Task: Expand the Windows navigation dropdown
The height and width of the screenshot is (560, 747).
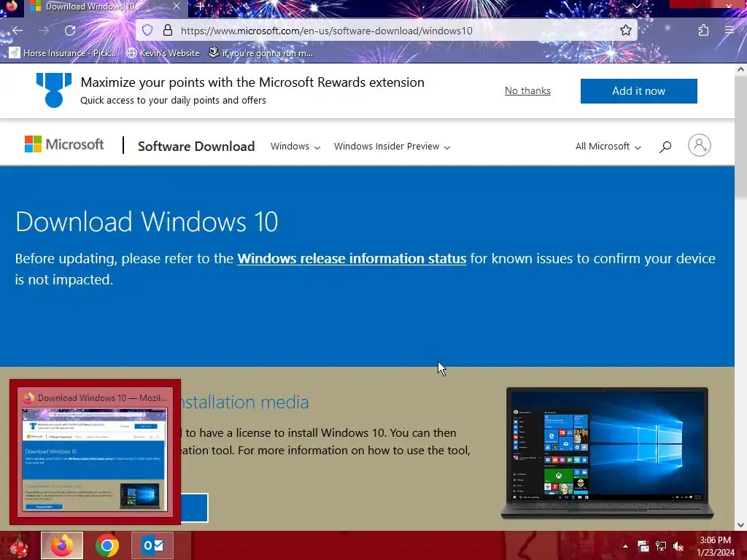Action: [295, 146]
